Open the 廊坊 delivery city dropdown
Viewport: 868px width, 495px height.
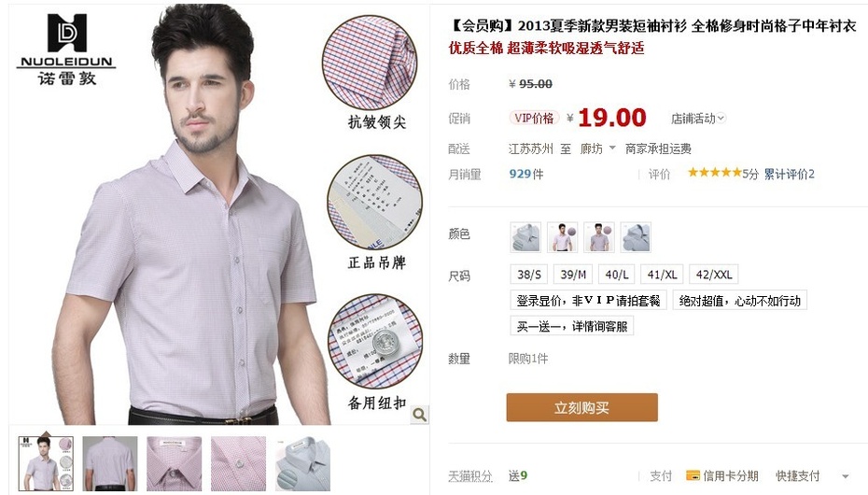(598, 148)
